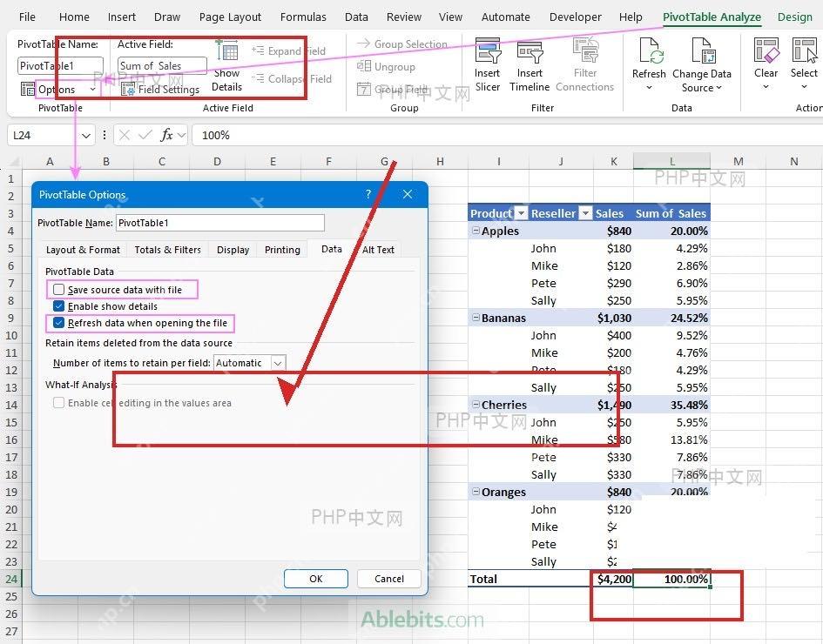Open Field Settings
Screen dimensions: 823x644
pos(160,89)
